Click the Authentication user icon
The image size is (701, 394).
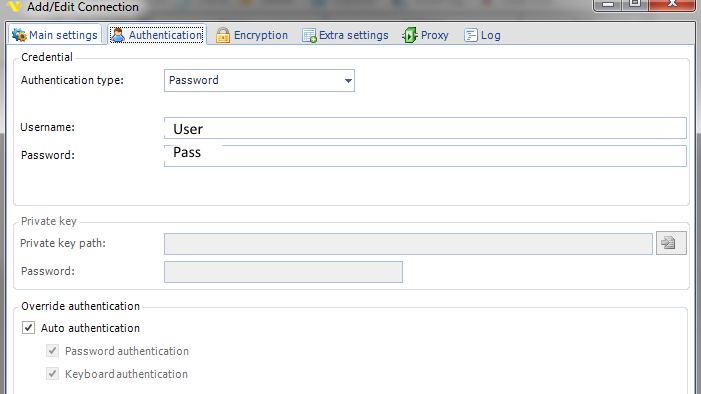(118, 35)
